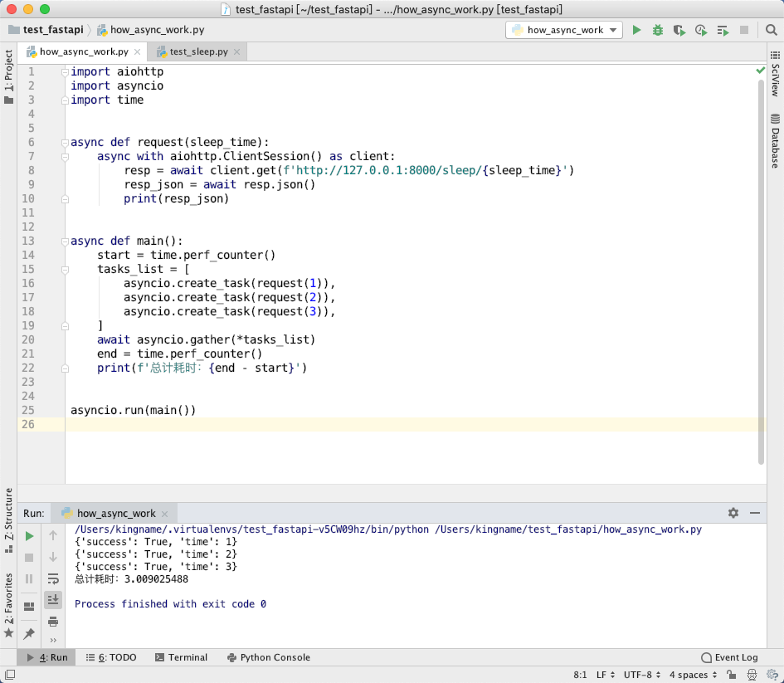Open the 4: Run tool window button
The image size is (784, 683).
pyautogui.click(x=46, y=657)
